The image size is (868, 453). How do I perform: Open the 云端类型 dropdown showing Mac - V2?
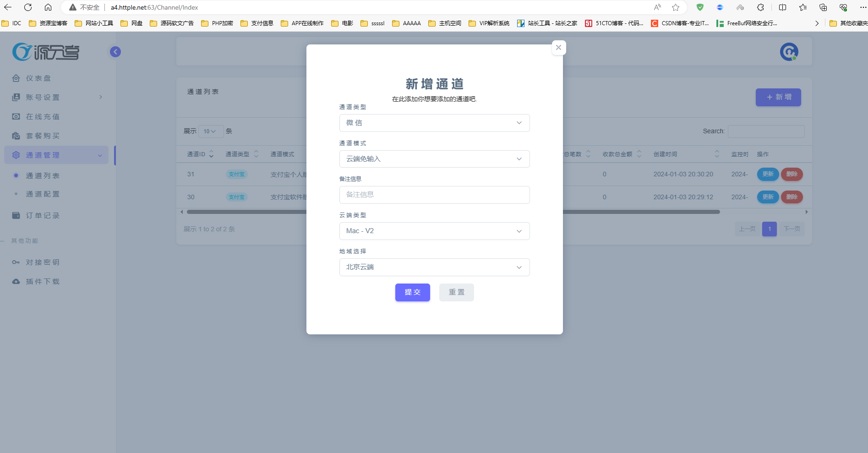[434, 231]
